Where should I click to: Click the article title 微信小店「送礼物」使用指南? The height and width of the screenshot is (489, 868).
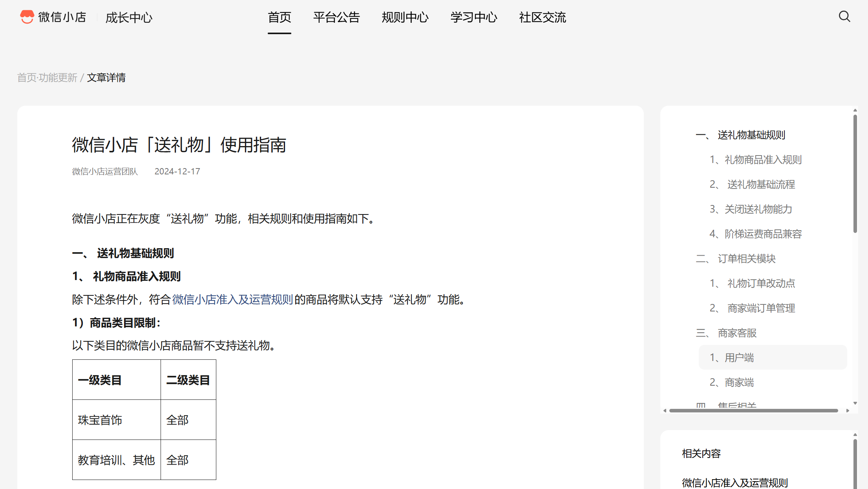(x=179, y=145)
